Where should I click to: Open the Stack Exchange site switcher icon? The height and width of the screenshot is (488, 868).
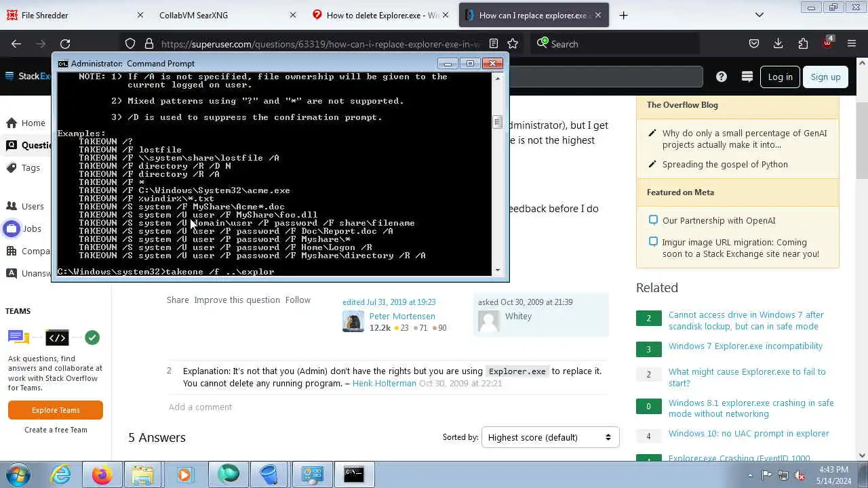tap(747, 77)
